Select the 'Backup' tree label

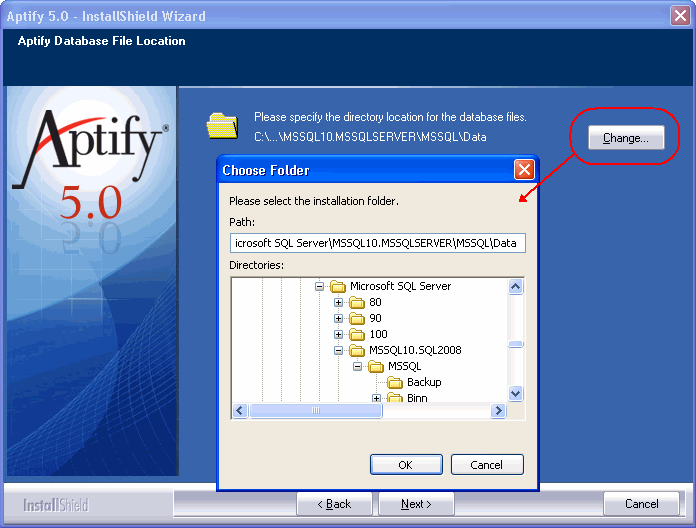click(x=424, y=382)
